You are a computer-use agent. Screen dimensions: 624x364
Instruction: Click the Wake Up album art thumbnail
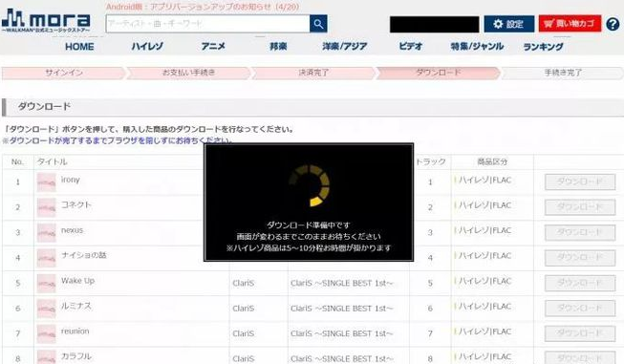click(x=47, y=283)
